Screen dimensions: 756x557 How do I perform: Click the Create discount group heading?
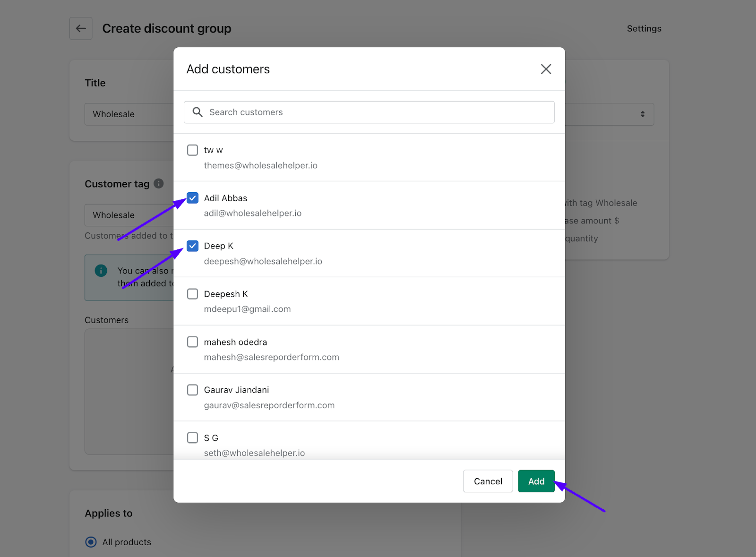point(167,28)
